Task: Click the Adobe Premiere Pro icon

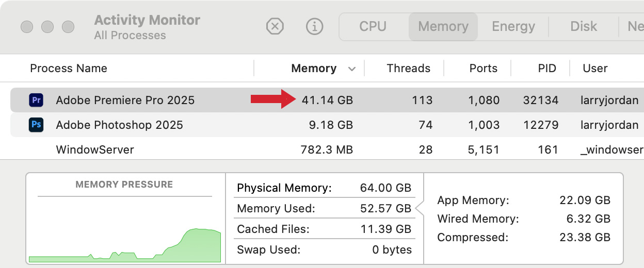Action: pyautogui.click(x=36, y=100)
